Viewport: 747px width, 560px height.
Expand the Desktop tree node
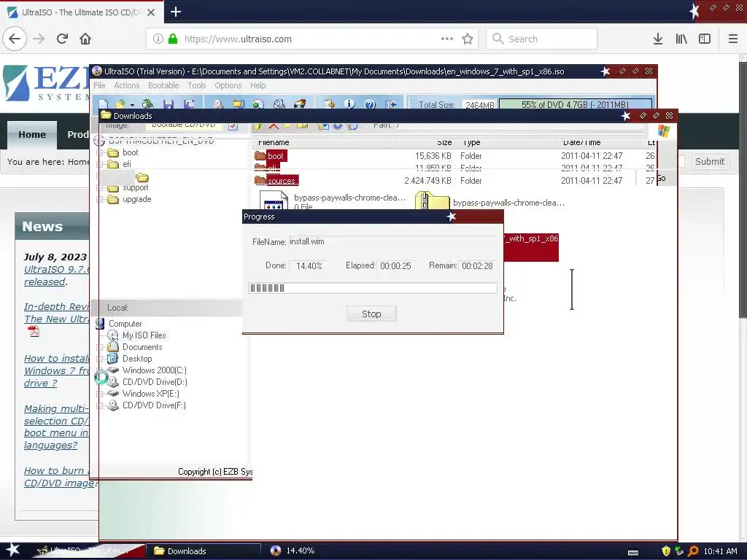100,359
